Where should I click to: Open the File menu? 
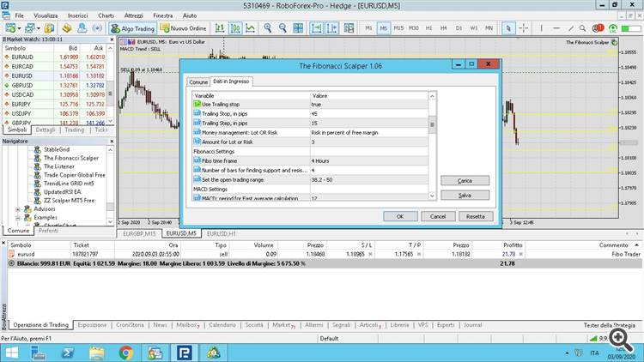19,15
